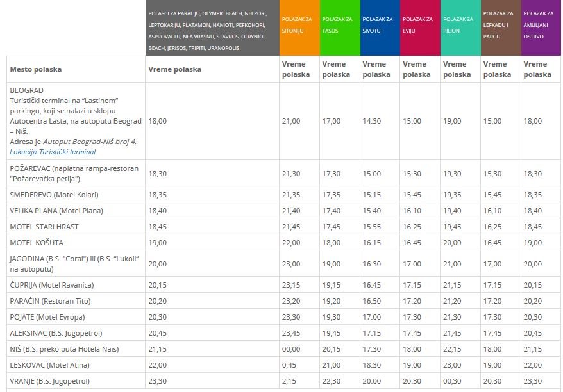Click the gray Polasci za Paraliju header cell
Viewport: 563px width, 392px height.
pos(212,28)
